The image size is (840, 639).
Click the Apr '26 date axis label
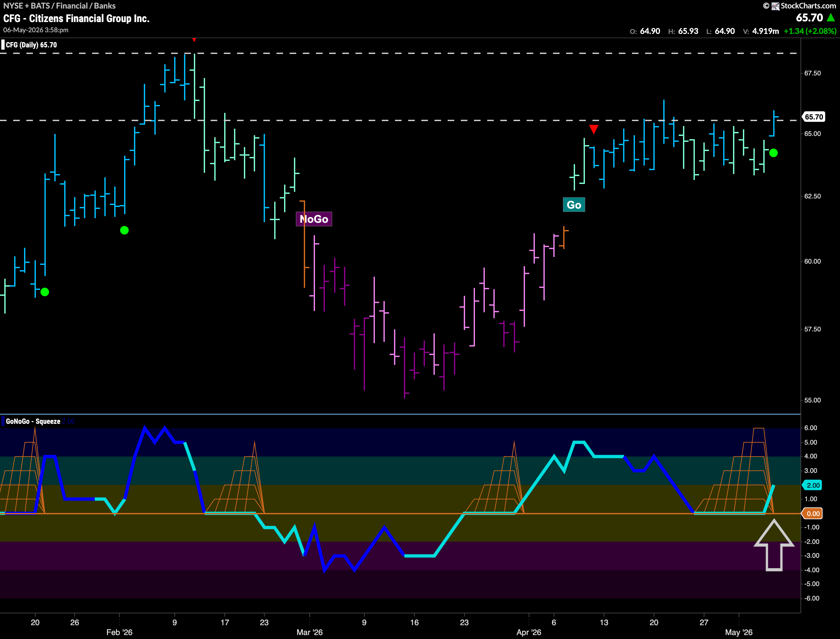[529, 632]
